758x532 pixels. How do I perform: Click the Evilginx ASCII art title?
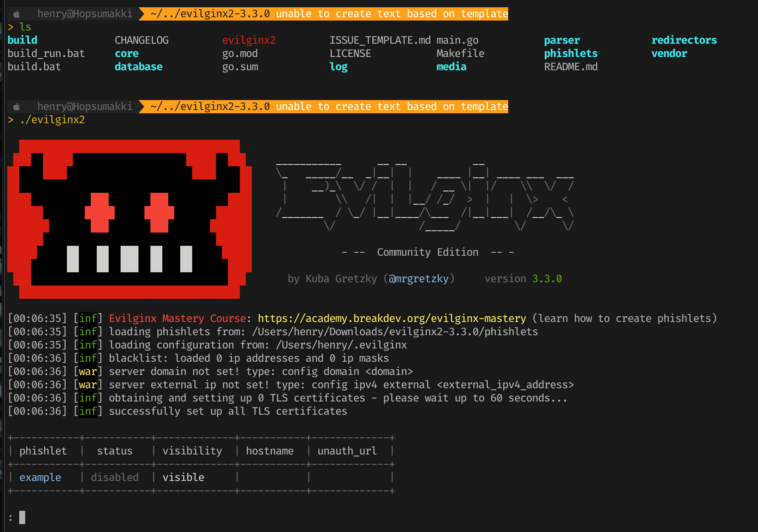pyautogui.click(x=425, y=196)
